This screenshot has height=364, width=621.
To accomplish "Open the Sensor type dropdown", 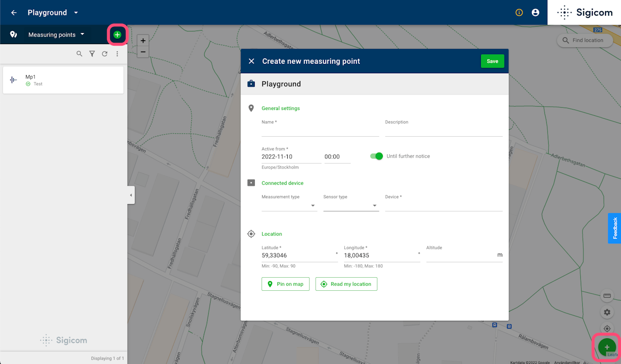I will pyautogui.click(x=351, y=206).
